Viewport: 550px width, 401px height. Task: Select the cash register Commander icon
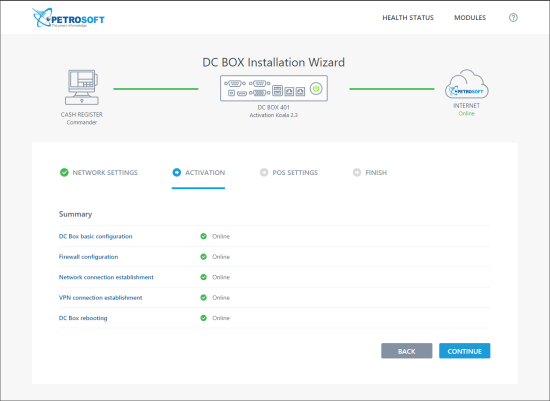82,87
